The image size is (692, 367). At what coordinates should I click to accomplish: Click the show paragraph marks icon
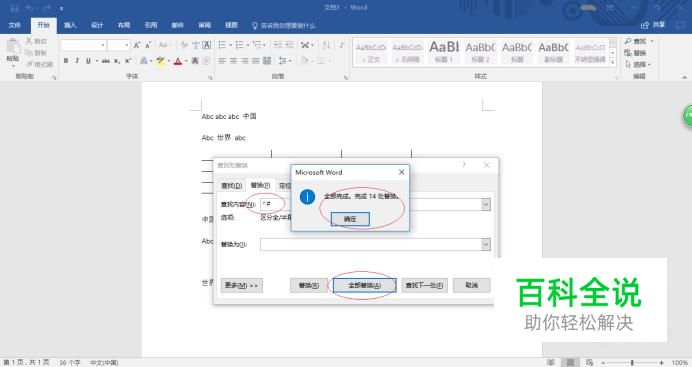342,45
